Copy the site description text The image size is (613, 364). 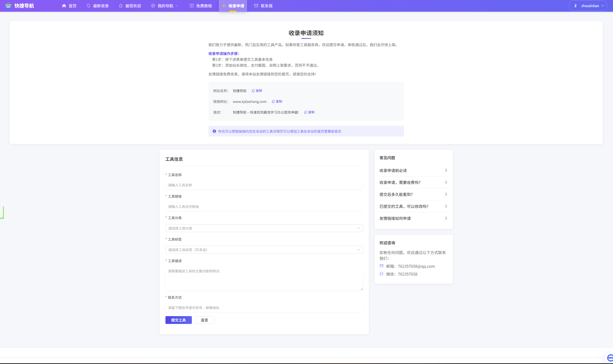pos(309,112)
